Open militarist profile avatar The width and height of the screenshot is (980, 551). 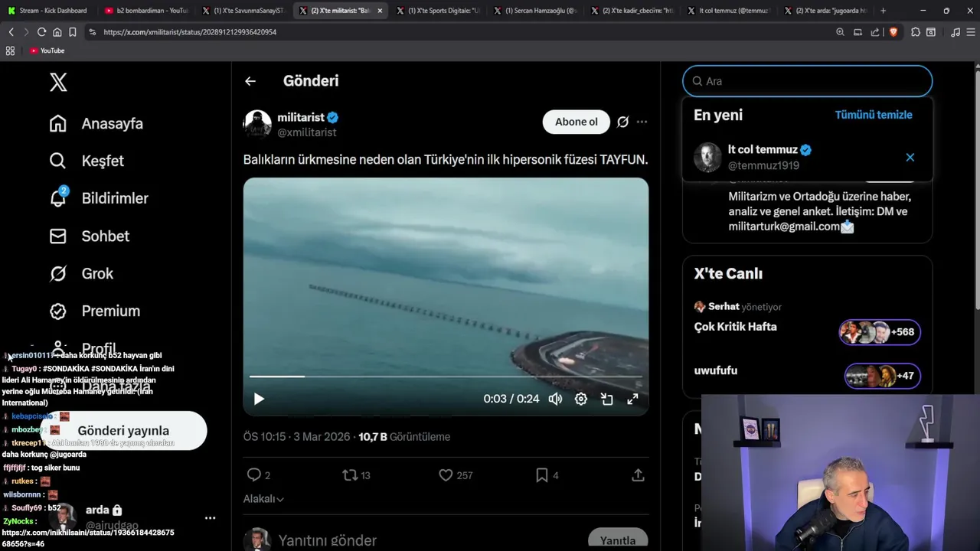(257, 123)
